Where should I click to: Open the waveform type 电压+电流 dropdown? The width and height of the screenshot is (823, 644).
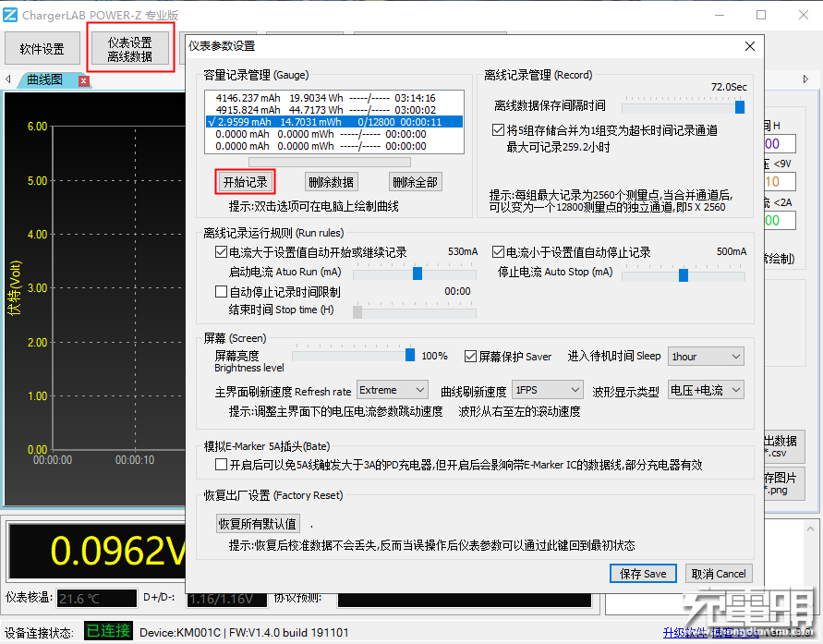point(706,390)
